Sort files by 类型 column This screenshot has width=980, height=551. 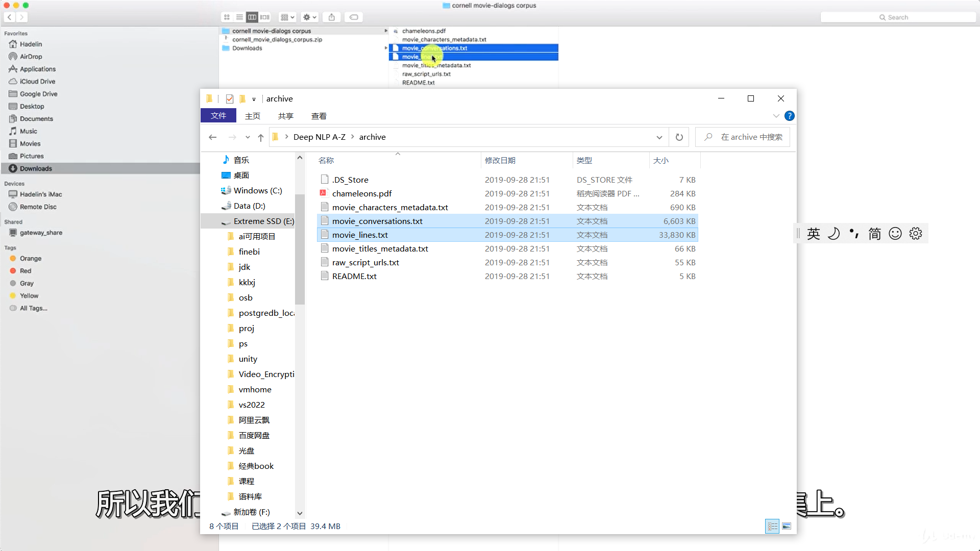pos(611,160)
